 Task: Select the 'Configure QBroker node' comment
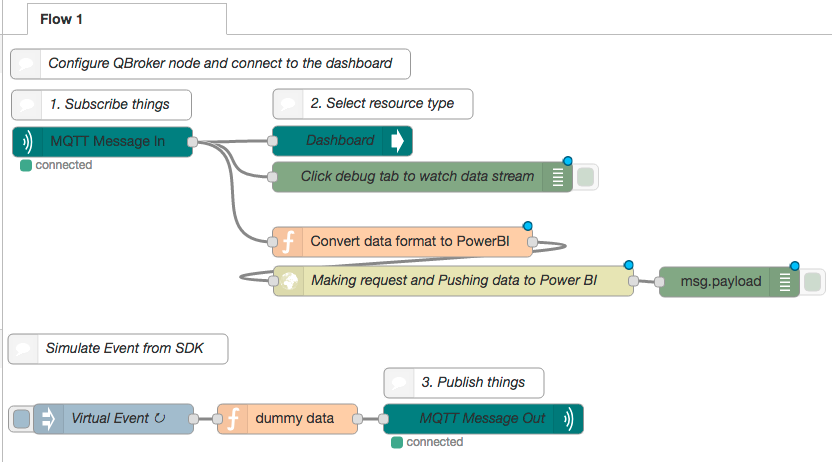[218, 64]
